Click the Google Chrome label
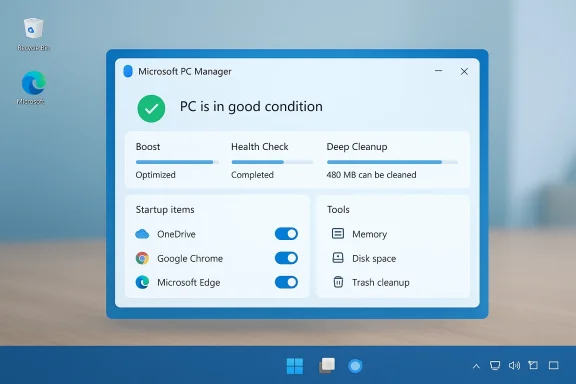Image resolution: width=576 pixels, height=384 pixels. click(190, 258)
